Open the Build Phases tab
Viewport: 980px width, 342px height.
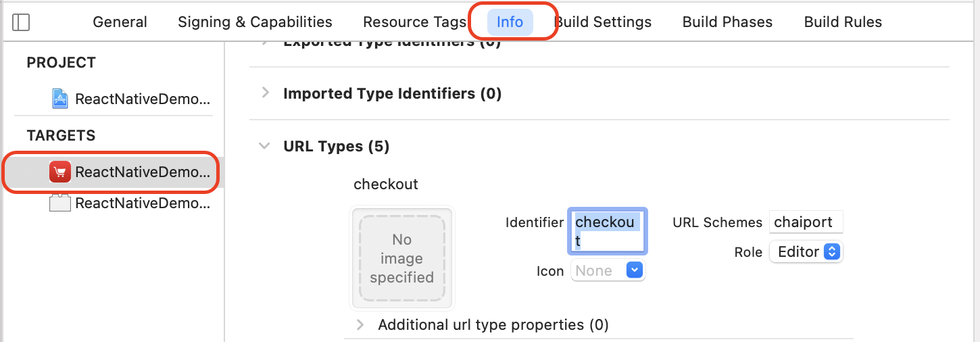[727, 22]
